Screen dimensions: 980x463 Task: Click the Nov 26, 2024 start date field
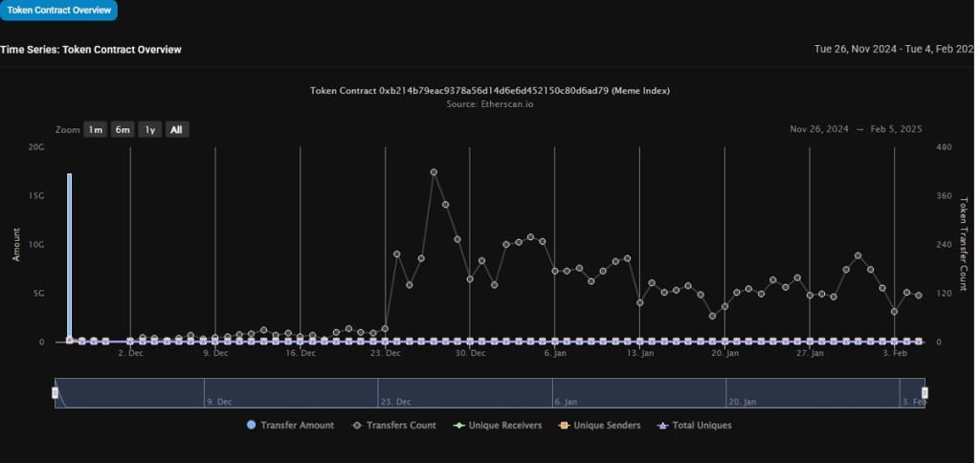click(x=819, y=129)
